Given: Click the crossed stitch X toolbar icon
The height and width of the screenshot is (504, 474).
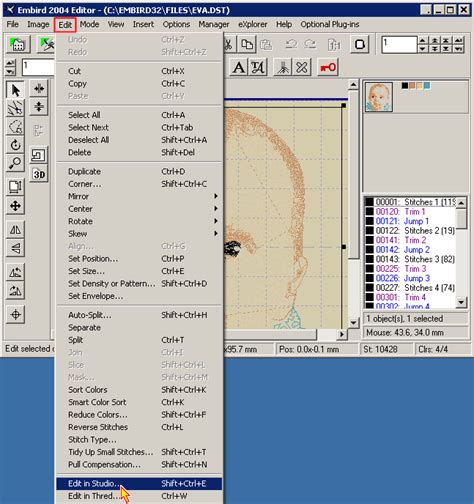Looking at the screenshot, I should [x=302, y=67].
